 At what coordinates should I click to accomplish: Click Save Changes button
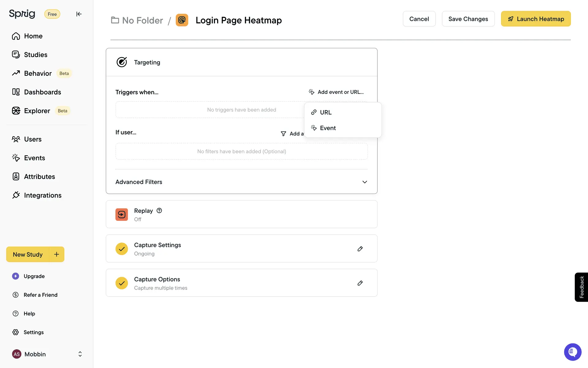coord(468,19)
